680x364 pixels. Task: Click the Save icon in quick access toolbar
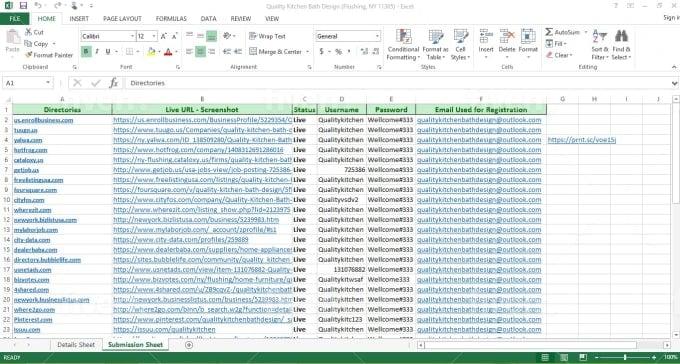click(x=23, y=6)
